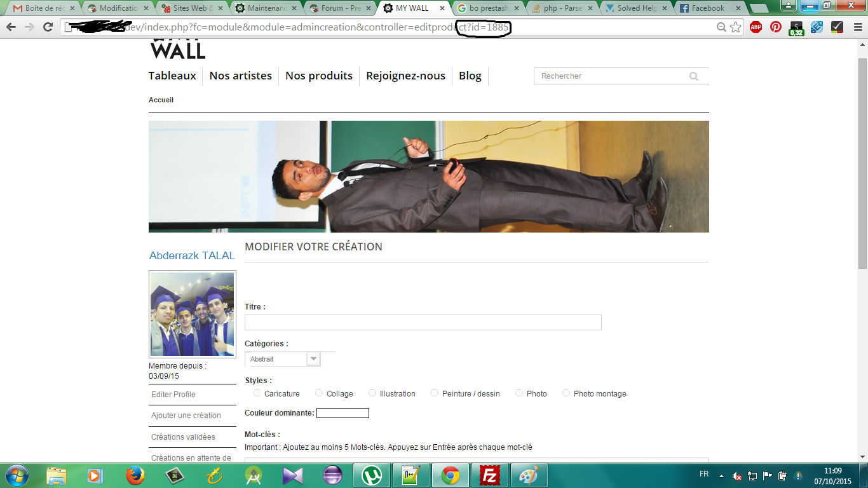Open the Windows Start menu

click(16, 475)
